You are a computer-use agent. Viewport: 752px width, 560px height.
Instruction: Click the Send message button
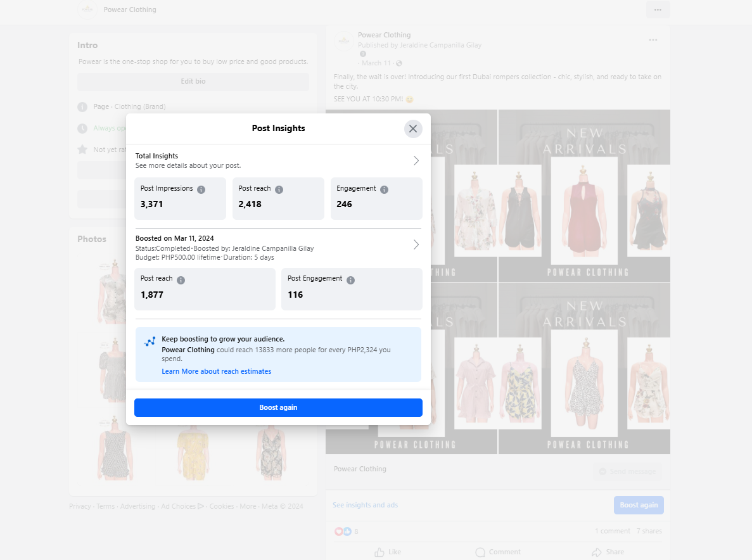click(x=627, y=471)
